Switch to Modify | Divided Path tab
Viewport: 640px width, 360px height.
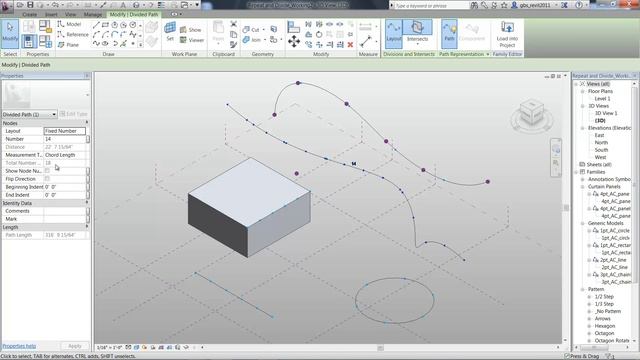pos(133,14)
